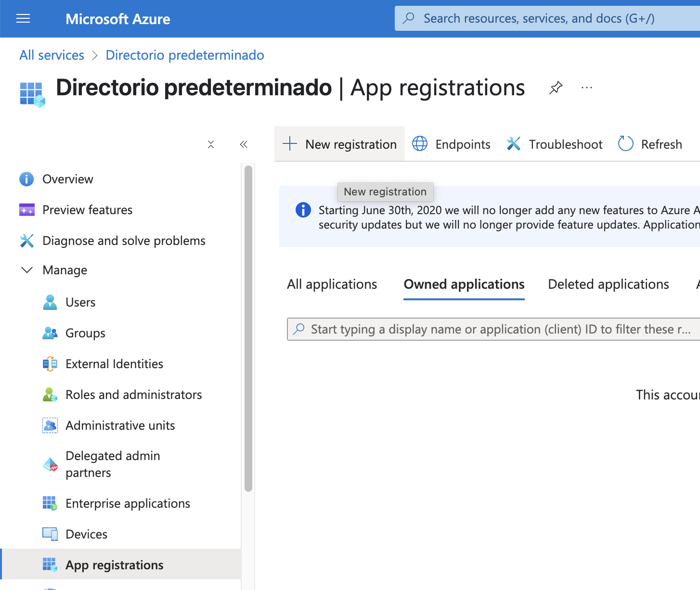Collapse the left menu with the double chevron
The height and width of the screenshot is (590, 700).
tap(244, 144)
